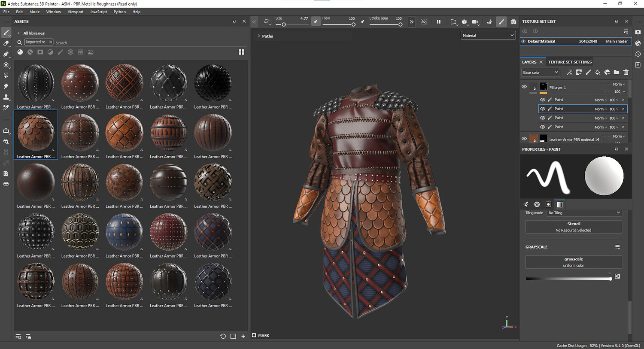Remove the Imported resources filter tag
644x349 pixels.
point(51,42)
